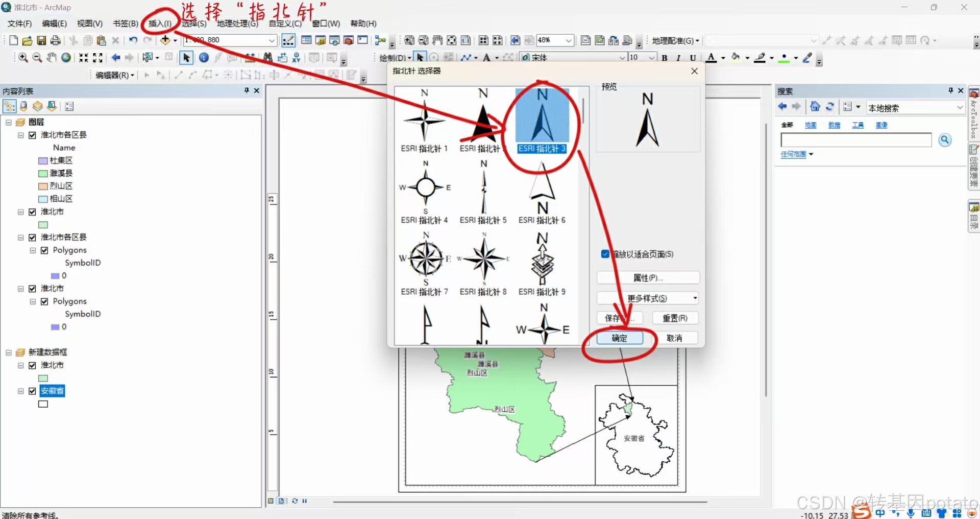The height and width of the screenshot is (519, 980).
Task: Click the 取消 button
Action: [674, 338]
